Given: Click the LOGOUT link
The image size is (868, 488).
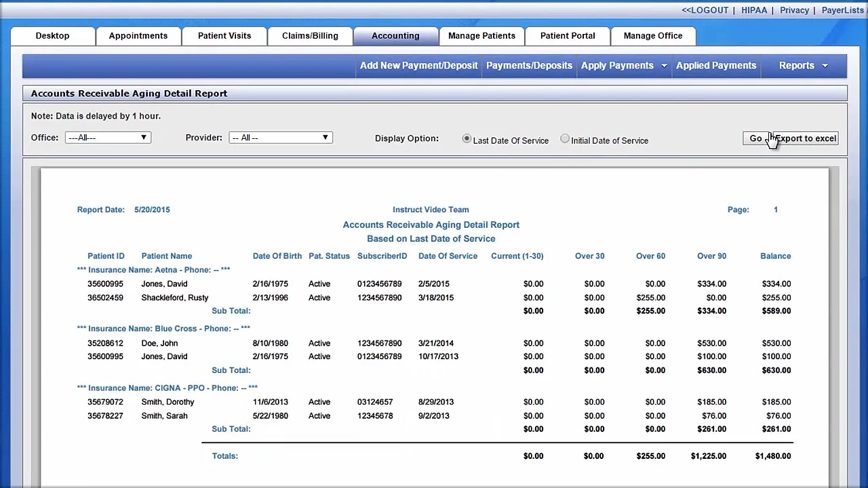Looking at the screenshot, I should pos(705,10).
